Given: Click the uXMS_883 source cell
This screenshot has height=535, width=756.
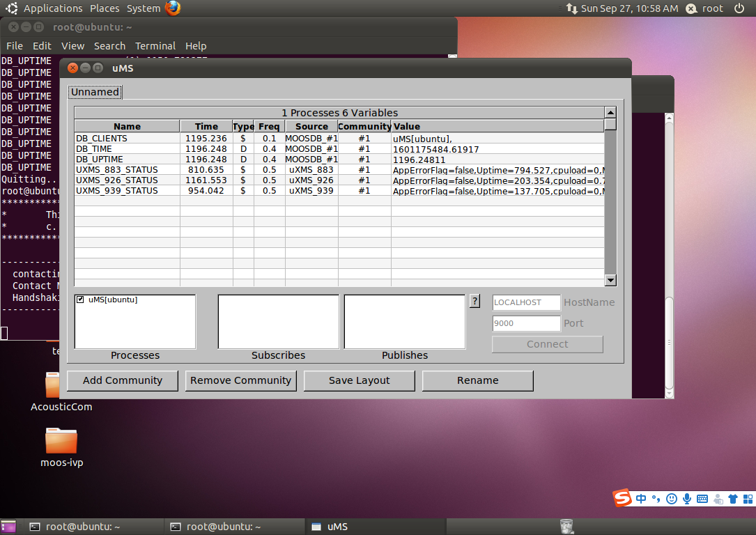Looking at the screenshot, I should pyautogui.click(x=311, y=170).
